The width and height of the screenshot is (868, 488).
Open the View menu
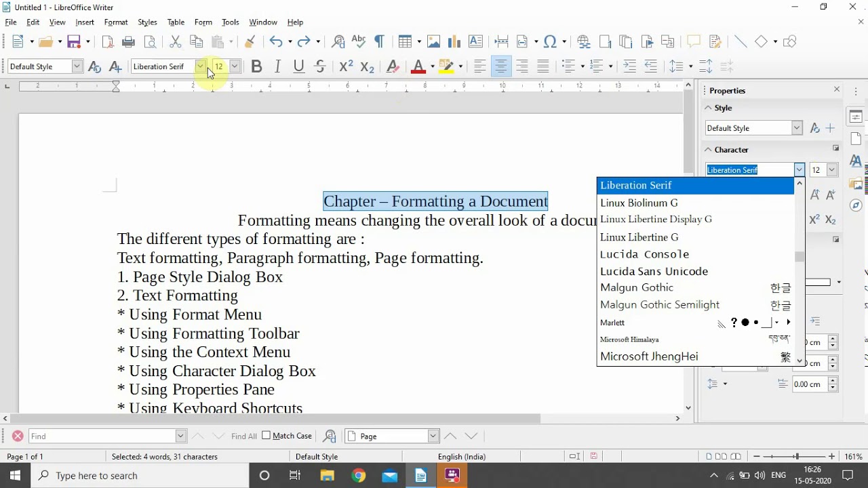point(58,22)
